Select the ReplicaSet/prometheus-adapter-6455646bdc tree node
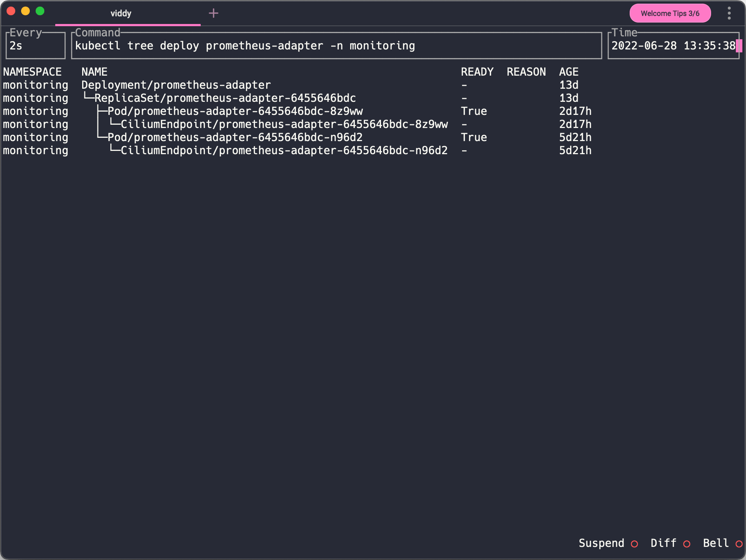This screenshot has width=746, height=560. coord(225,98)
